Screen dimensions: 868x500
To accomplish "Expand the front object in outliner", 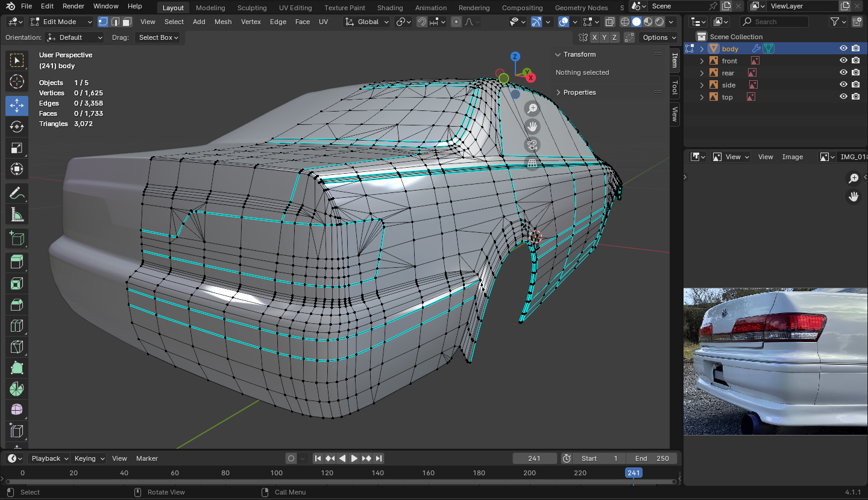I will (702, 61).
